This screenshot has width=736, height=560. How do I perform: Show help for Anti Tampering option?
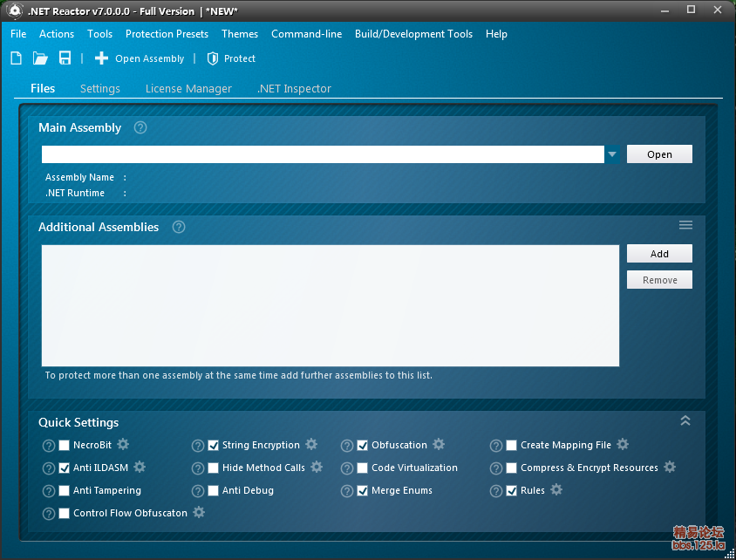tap(49, 491)
